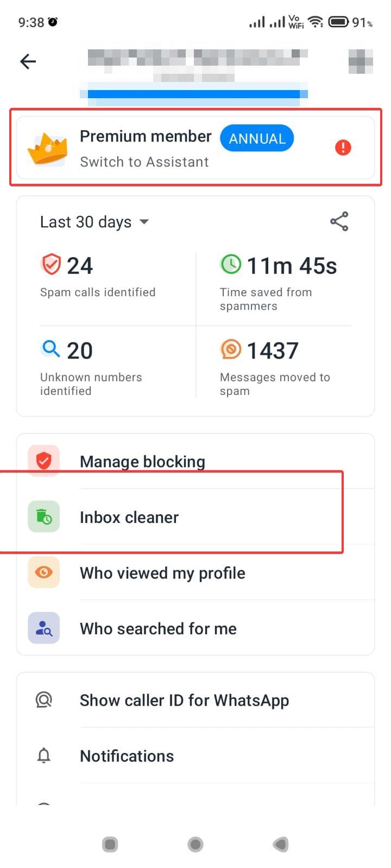Image resolution: width=391 pixels, height=868 pixels.
Task: Select Show caller ID for WhatsApp
Action: coord(195,700)
